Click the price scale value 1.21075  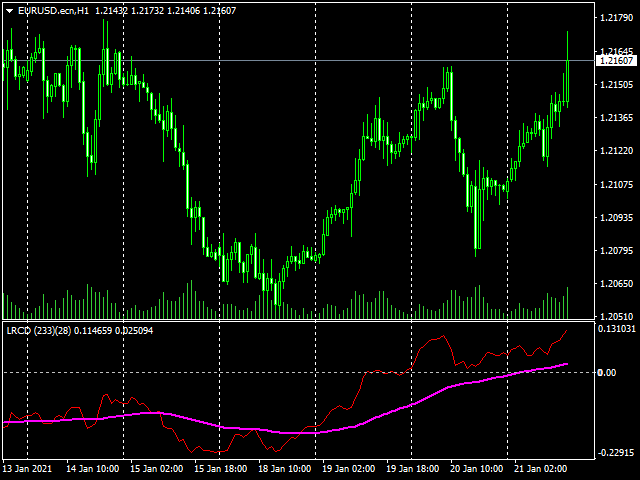coord(616,184)
